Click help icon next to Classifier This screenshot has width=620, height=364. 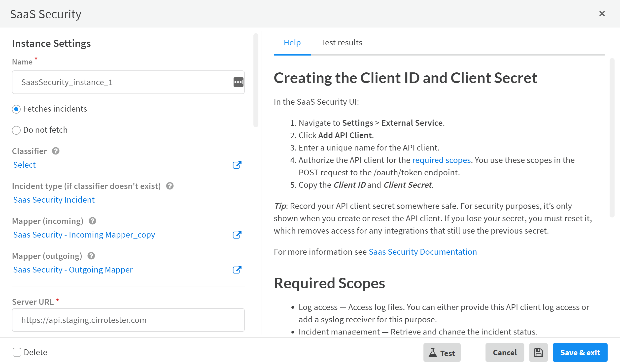pos(56,151)
